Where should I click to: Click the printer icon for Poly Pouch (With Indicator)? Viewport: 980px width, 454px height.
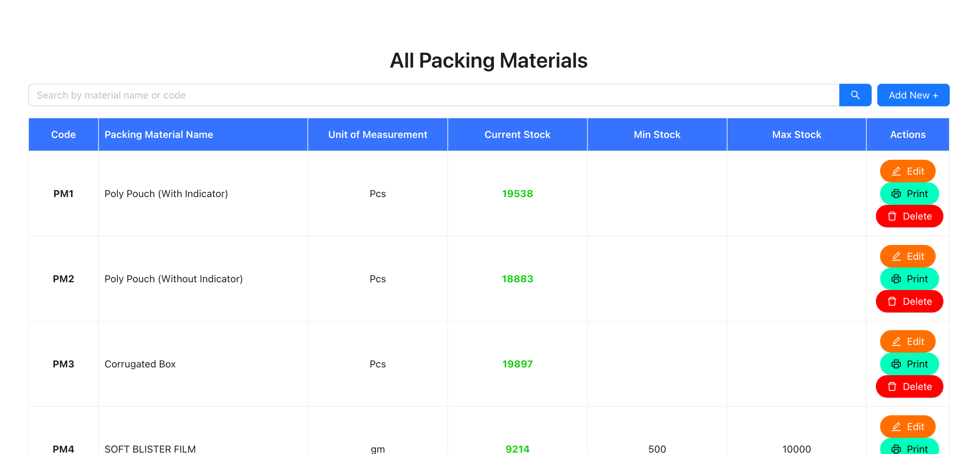897,193
